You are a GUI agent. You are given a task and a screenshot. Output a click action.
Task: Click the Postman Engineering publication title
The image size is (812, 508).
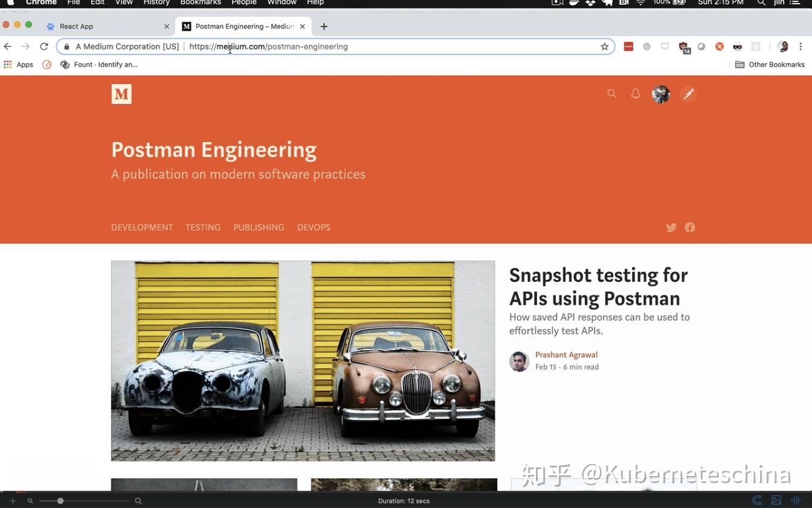(214, 150)
